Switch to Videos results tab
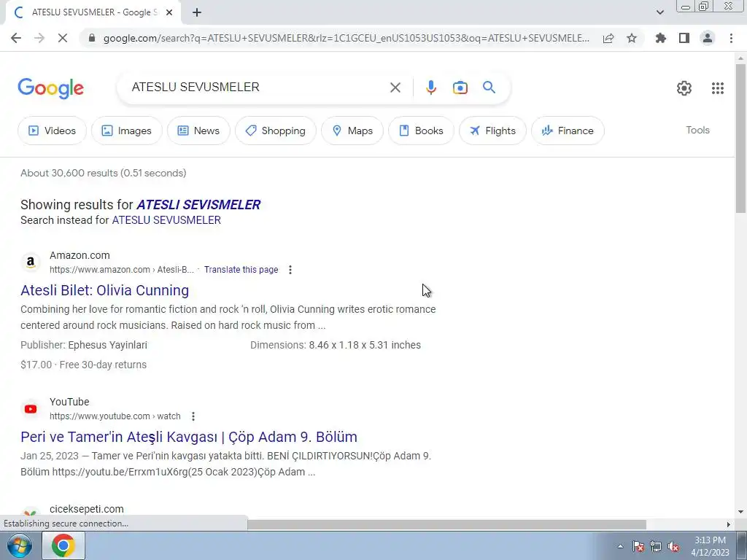The height and width of the screenshot is (560, 747). click(x=53, y=131)
